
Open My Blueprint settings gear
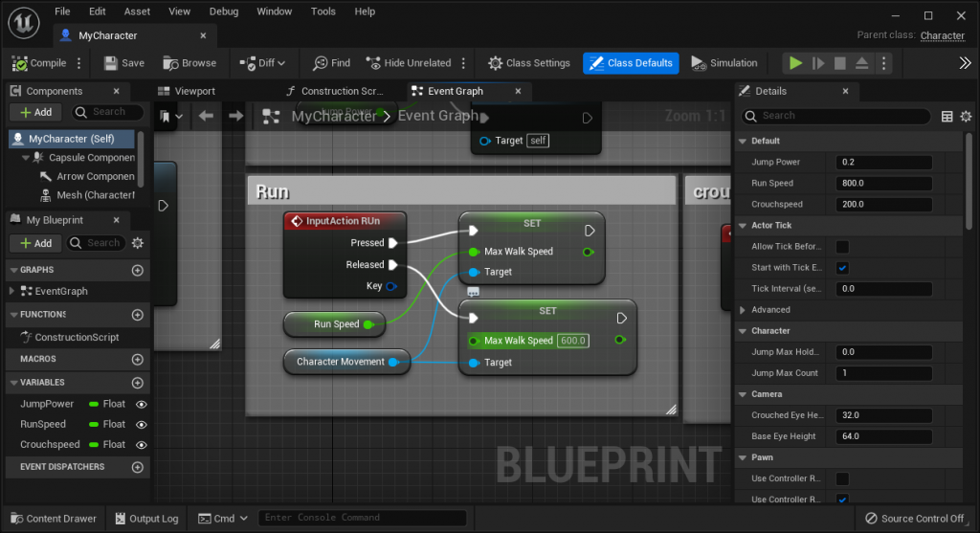pos(138,243)
